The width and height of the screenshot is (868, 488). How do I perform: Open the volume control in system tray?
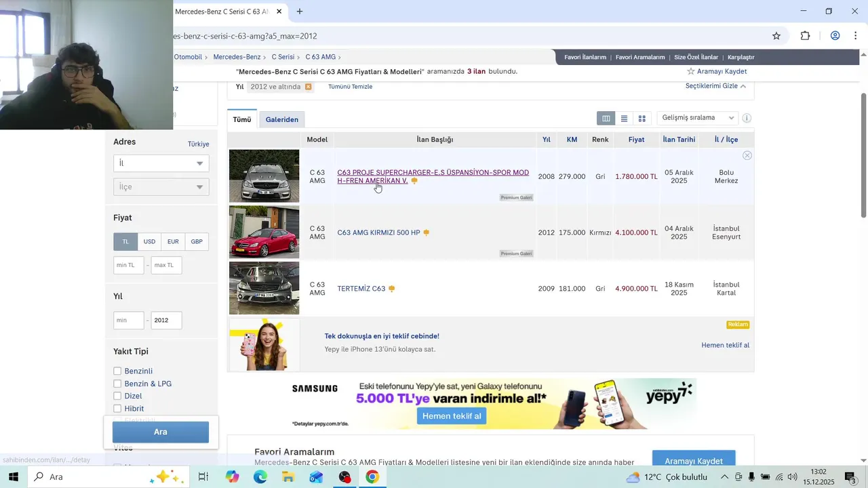[792, 477]
